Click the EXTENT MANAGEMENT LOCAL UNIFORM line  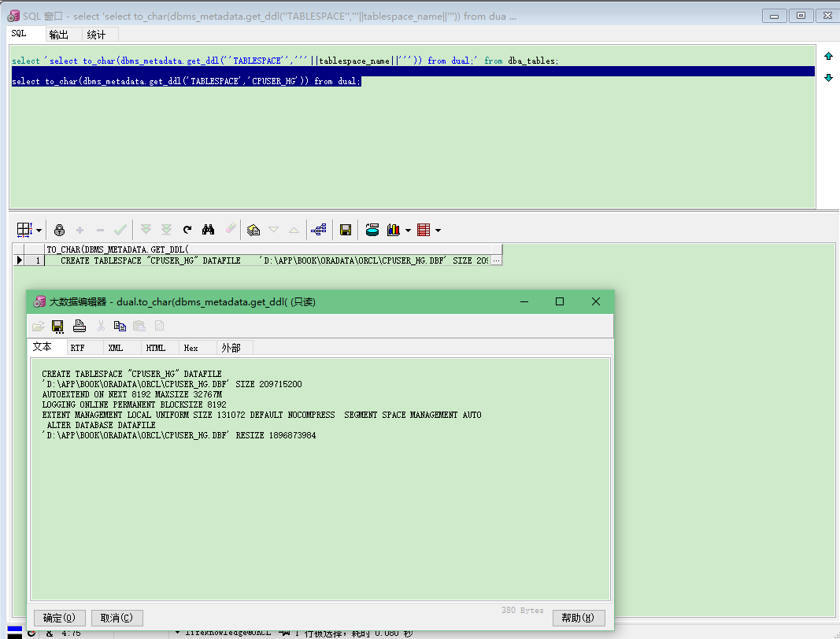(x=261, y=415)
